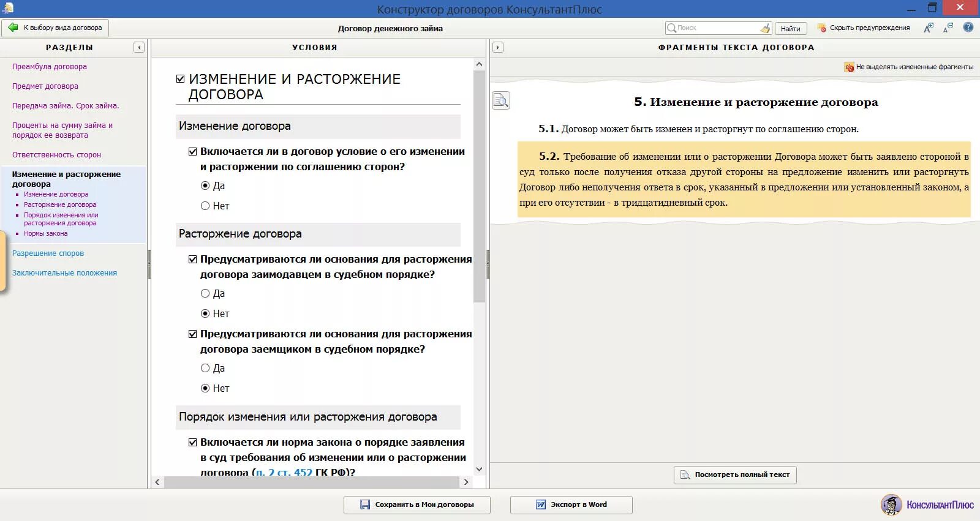This screenshot has height=521, width=980.
Task: Open help via question mark icon
Action: pyautogui.click(x=968, y=28)
